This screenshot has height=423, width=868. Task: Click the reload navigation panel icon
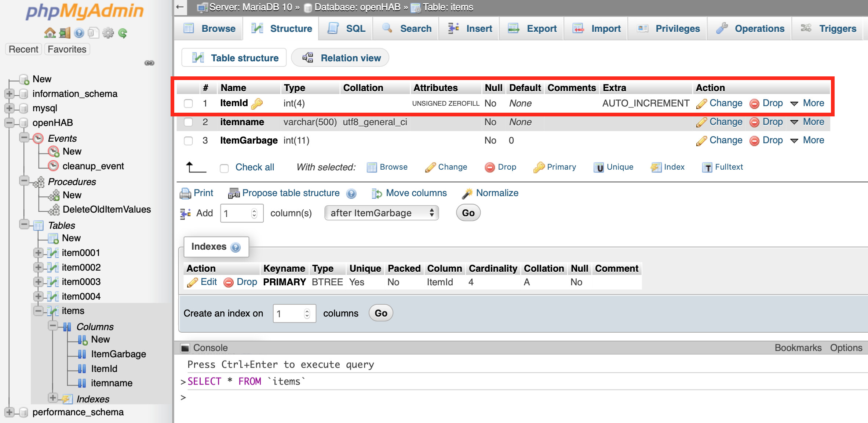(x=123, y=33)
